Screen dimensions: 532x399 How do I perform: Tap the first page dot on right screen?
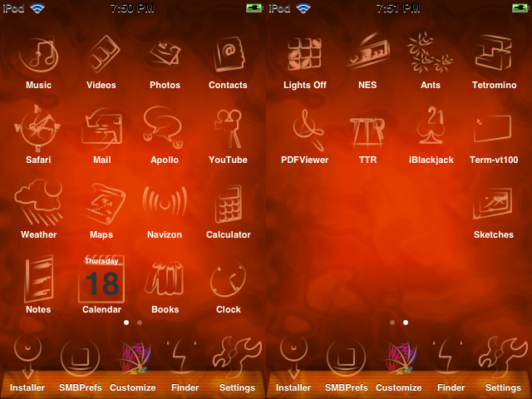[392, 323]
